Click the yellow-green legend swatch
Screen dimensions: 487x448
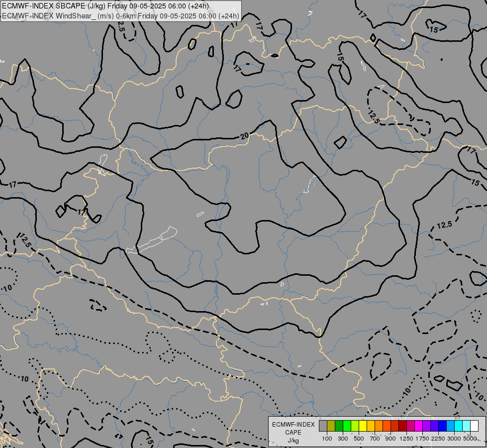pos(355,426)
